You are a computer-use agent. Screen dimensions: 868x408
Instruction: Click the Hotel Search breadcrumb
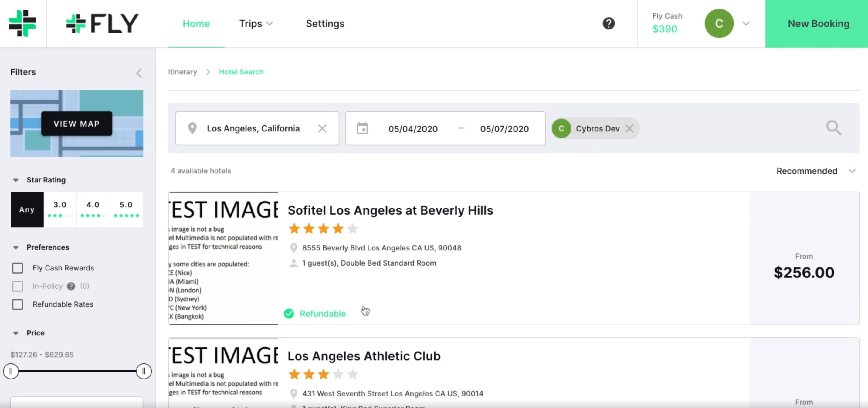click(x=241, y=72)
